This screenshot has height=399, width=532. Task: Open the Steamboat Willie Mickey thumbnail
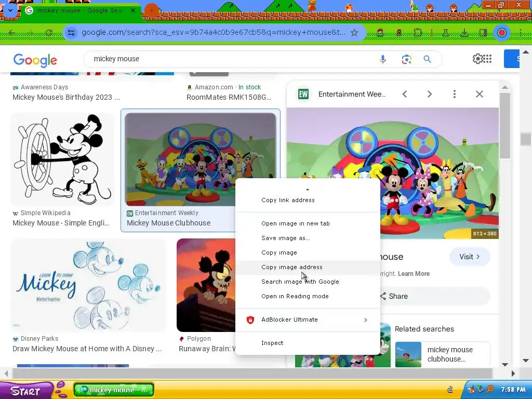(63, 159)
